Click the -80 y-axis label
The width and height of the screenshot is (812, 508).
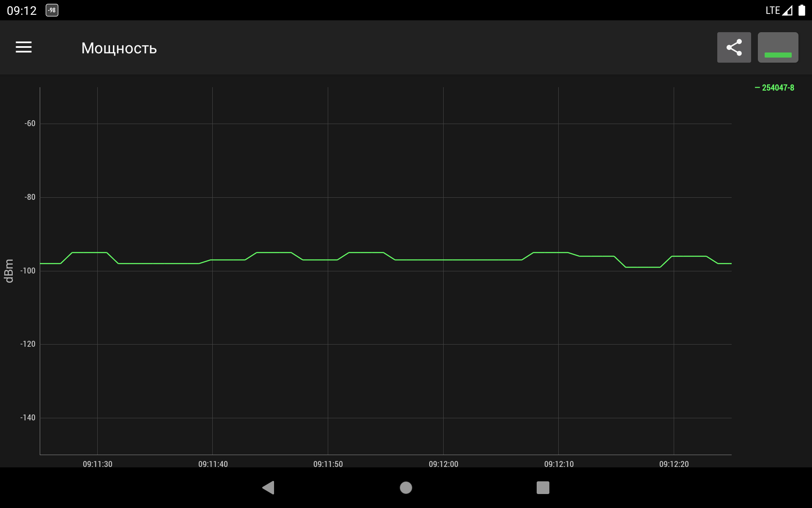pos(30,197)
